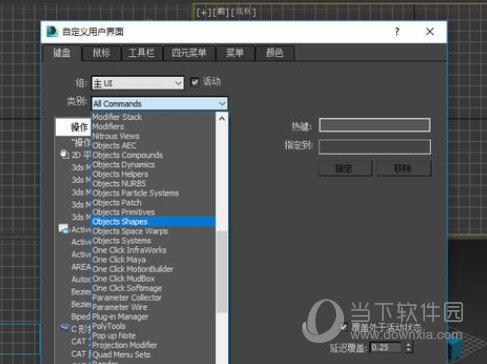487x364 pixels.
Task: Select Modifiers in the category list
Action: click(153, 127)
